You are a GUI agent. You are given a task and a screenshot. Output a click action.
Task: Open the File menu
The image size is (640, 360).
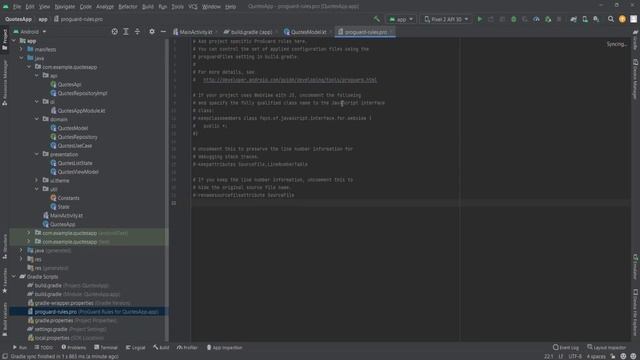tap(17, 7)
